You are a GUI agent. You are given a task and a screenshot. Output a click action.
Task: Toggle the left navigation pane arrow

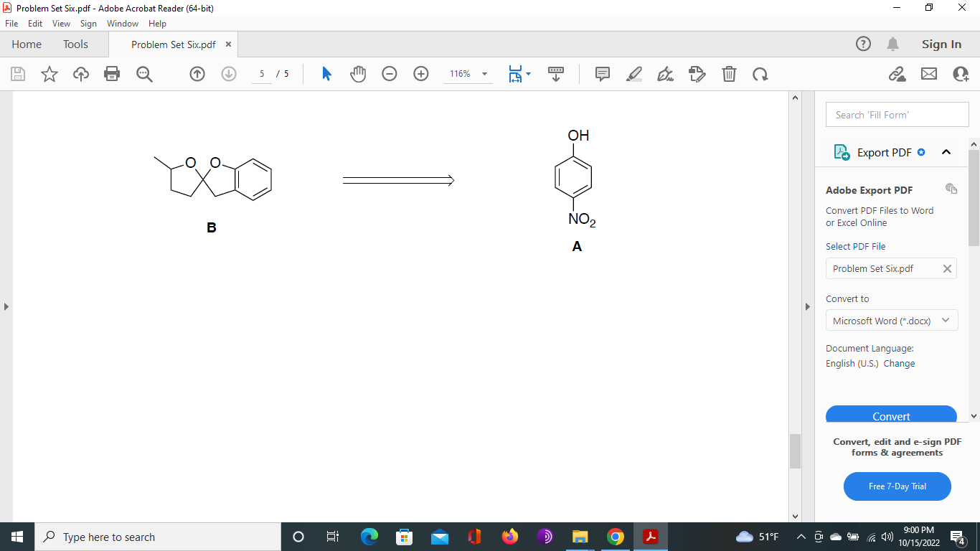click(6, 306)
